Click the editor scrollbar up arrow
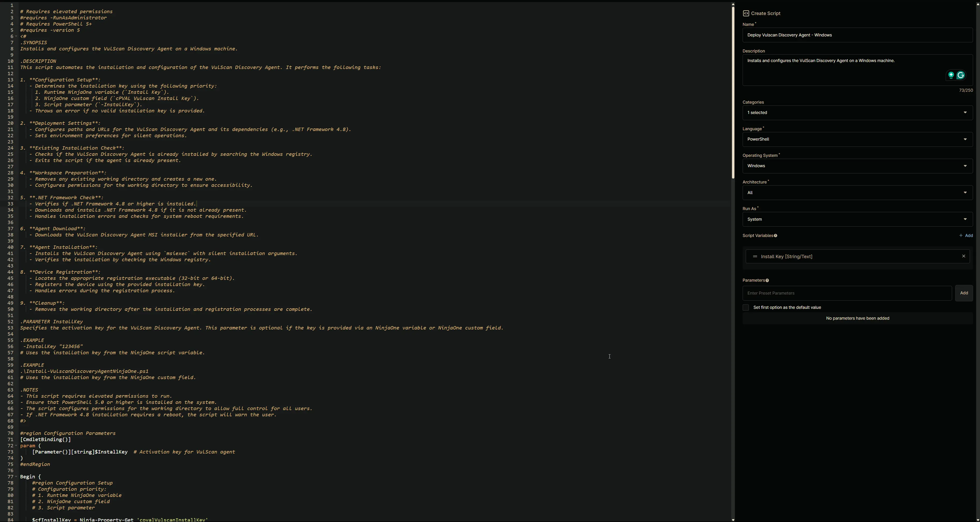 coord(733,4)
